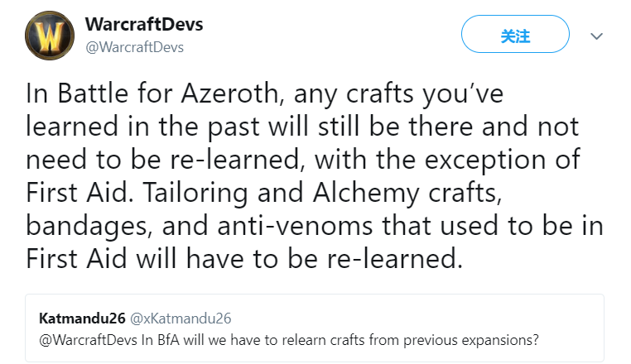Open the WarcraftDevs gold W avatar
631x364 pixels.
pyautogui.click(x=50, y=36)
